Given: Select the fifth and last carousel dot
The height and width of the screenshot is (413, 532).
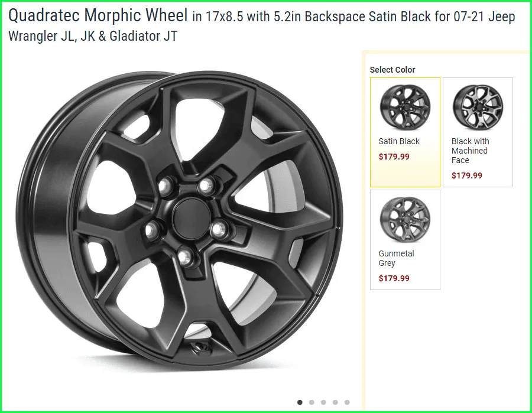Looking at the screenshot, I should pos(347,402).
